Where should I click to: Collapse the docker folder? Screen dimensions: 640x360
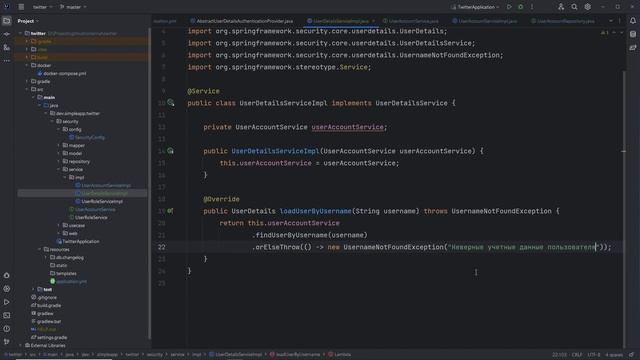[x=27, y=65]
